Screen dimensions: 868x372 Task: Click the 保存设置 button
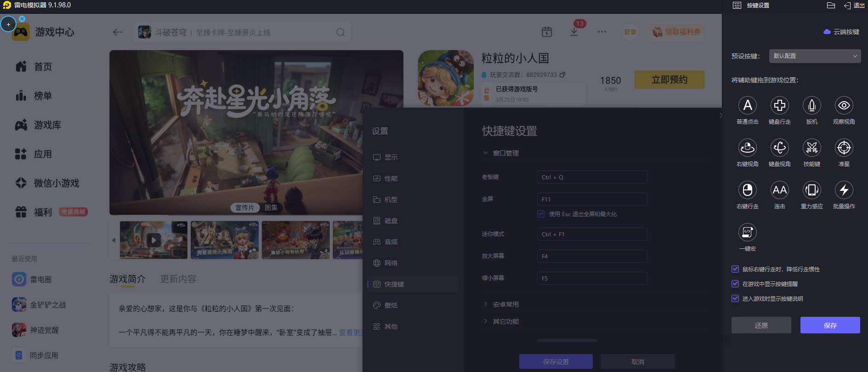click(x=556, y=361)
